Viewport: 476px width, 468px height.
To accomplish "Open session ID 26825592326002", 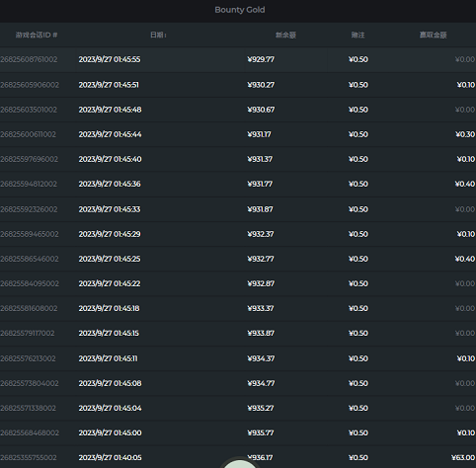I will pos(29,209).
